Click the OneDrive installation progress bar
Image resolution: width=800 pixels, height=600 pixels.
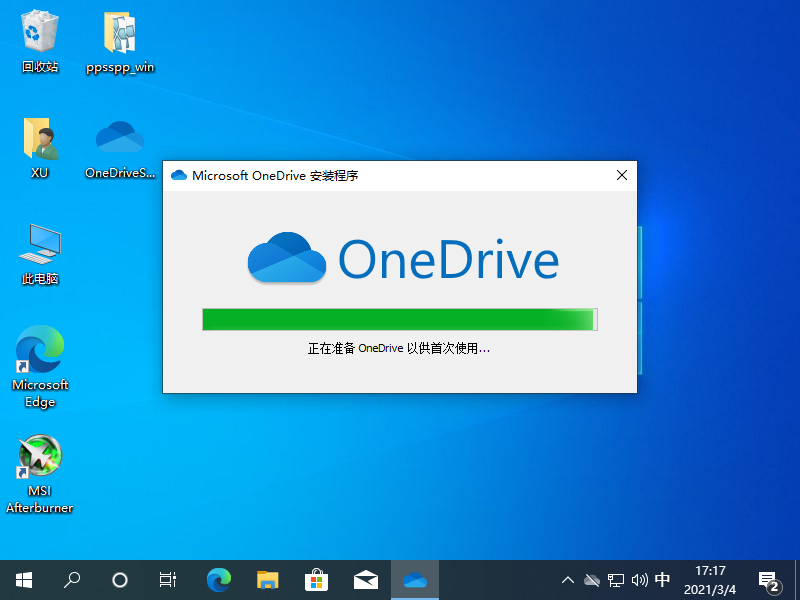pyautogui.click(x=399, y=318)
